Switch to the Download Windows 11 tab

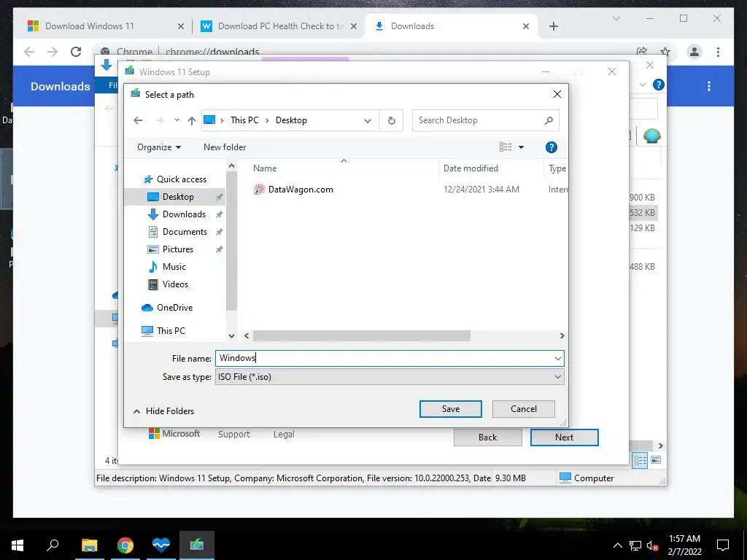[x=106, y=26]
